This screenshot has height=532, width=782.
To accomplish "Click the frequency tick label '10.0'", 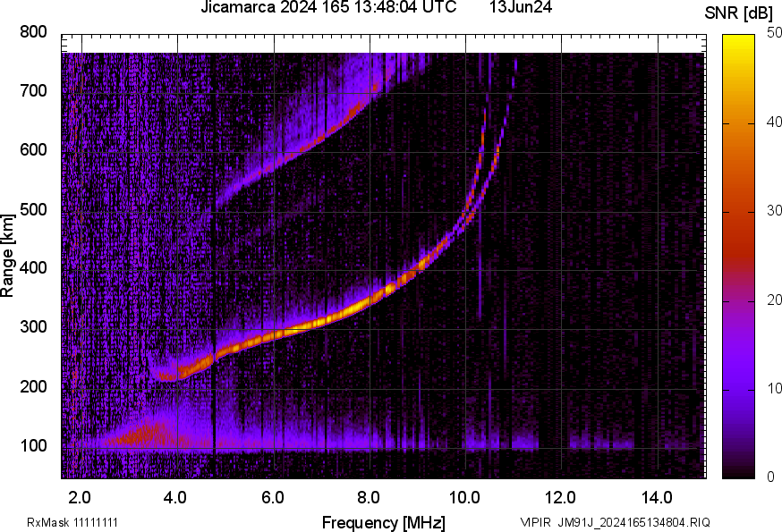I will 464,497.
